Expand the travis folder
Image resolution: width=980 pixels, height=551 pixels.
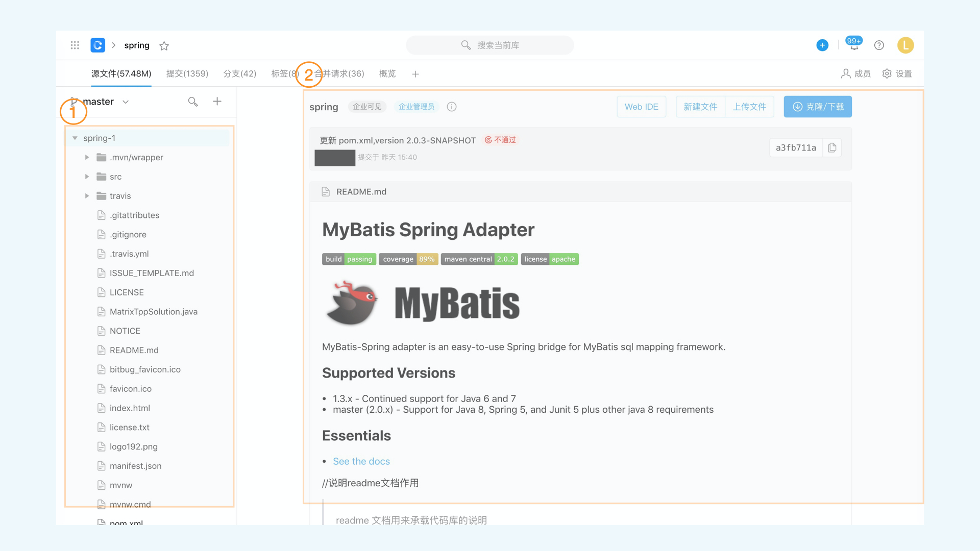(87, 196)
